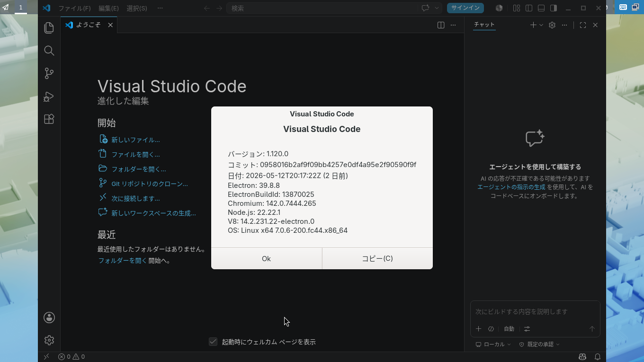
Task: Open the Copilot status icon in status bar
Action: tap(582, 357)
